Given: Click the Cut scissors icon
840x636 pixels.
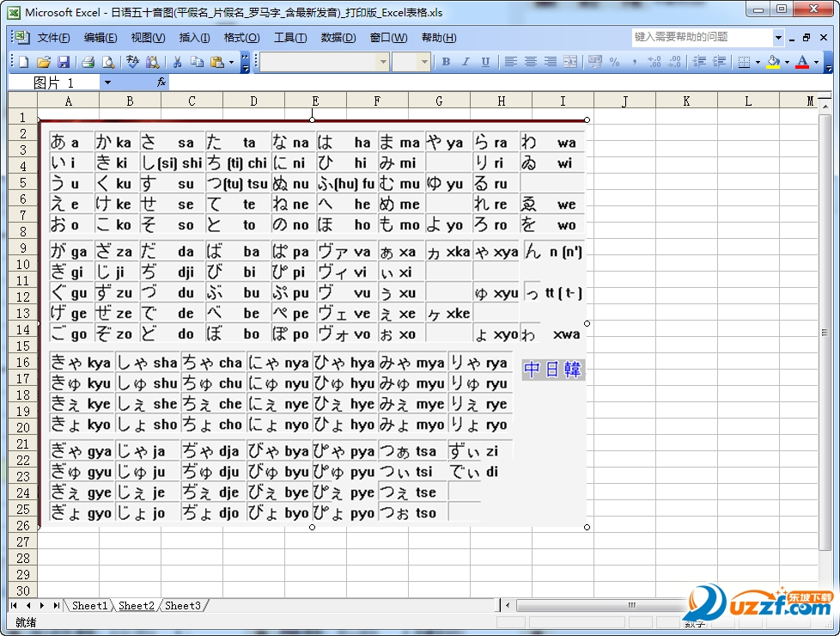Looking at the screenshot, I should pos(177,62).
